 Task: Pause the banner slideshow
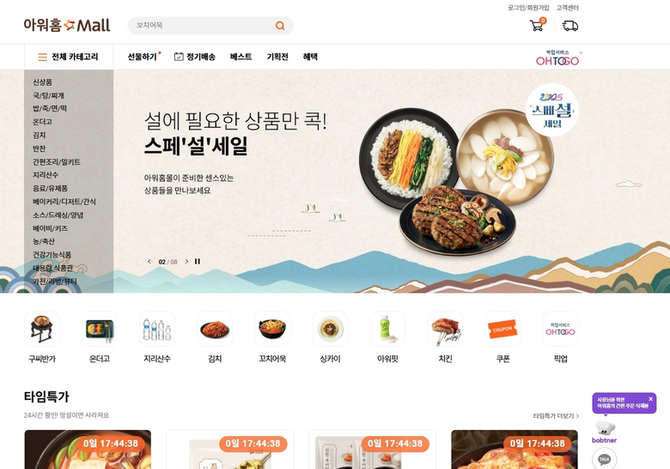[x=197, y=261]
